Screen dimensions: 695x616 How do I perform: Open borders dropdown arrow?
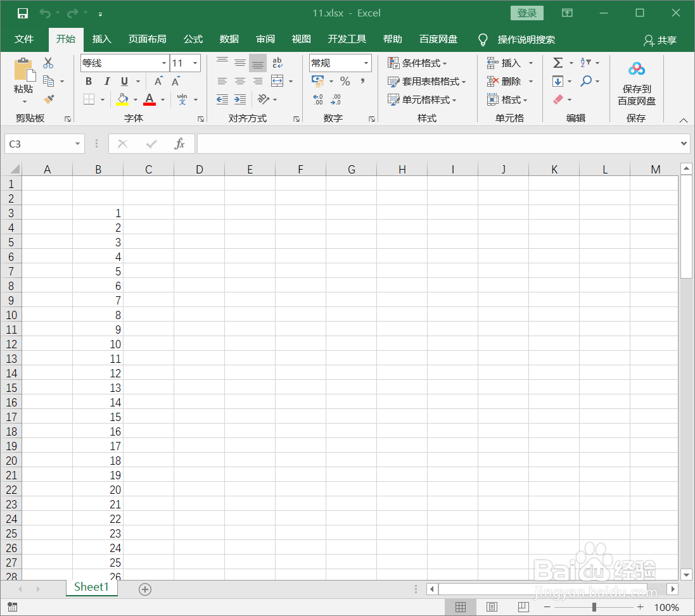(103, 99)
